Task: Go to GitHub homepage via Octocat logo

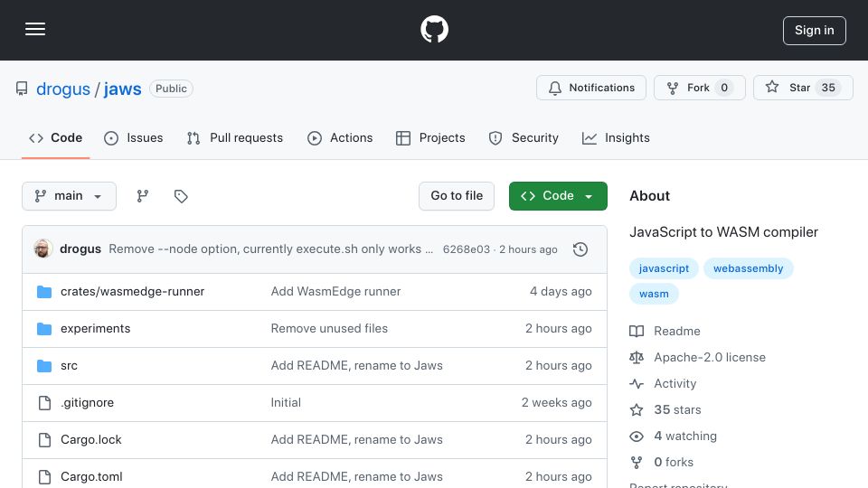Action: coord(434,29)
